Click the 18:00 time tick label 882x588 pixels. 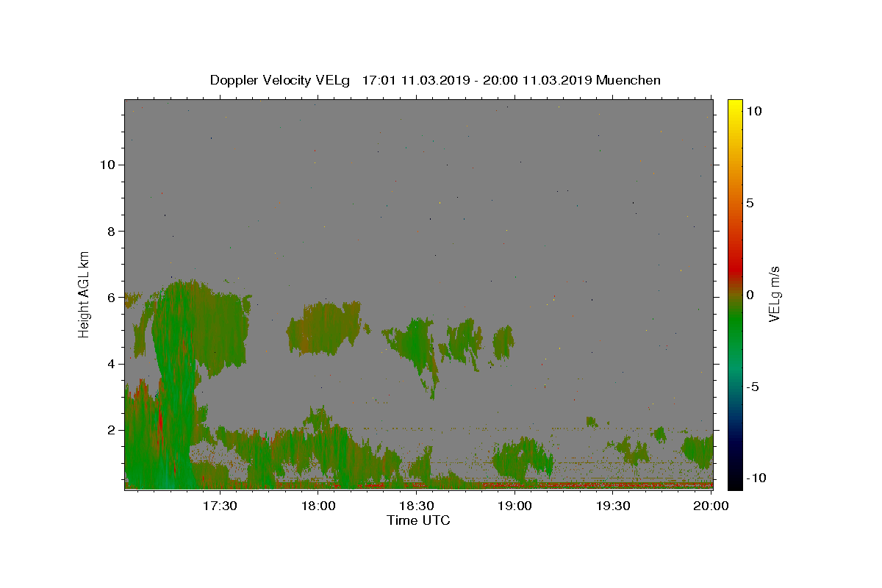[x=318, y=506]
